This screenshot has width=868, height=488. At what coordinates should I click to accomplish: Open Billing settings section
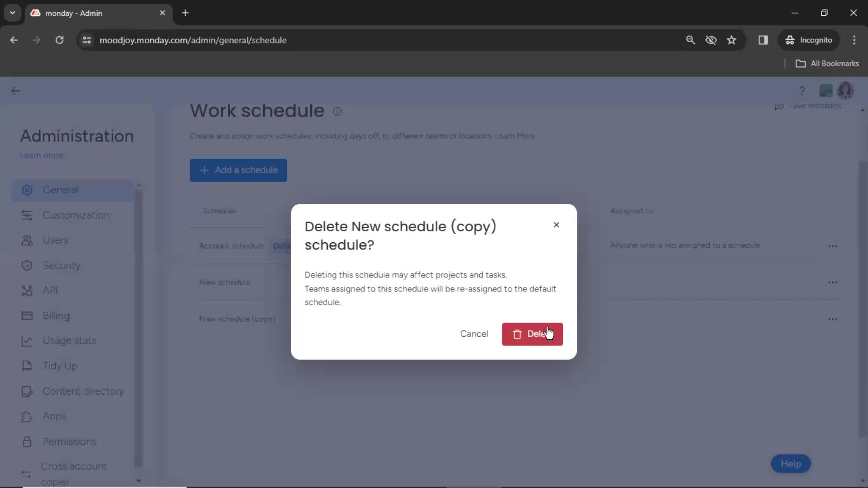(x=56, y=315)
